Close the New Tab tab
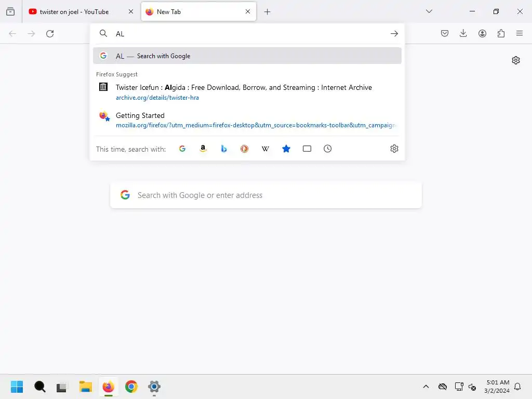 (x=248, y=11)
